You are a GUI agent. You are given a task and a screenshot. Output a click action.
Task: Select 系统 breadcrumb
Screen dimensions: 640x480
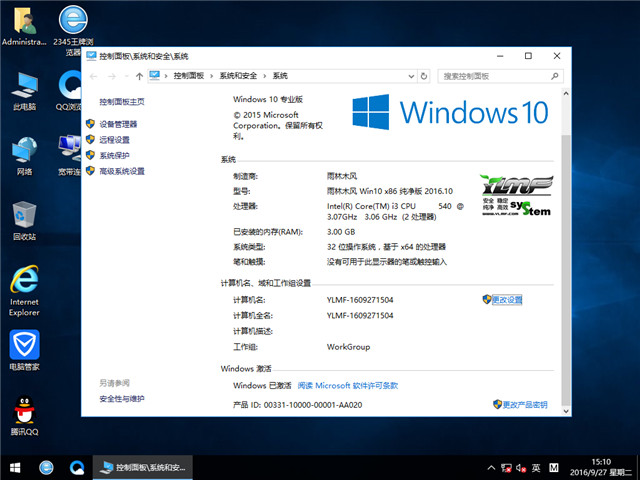pyautogui.click(x=280, y=76)
